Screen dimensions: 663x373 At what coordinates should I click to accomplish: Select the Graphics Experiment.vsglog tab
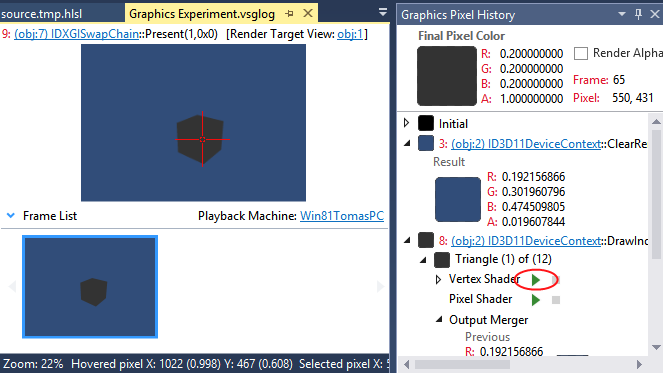[x=202, y=14]
